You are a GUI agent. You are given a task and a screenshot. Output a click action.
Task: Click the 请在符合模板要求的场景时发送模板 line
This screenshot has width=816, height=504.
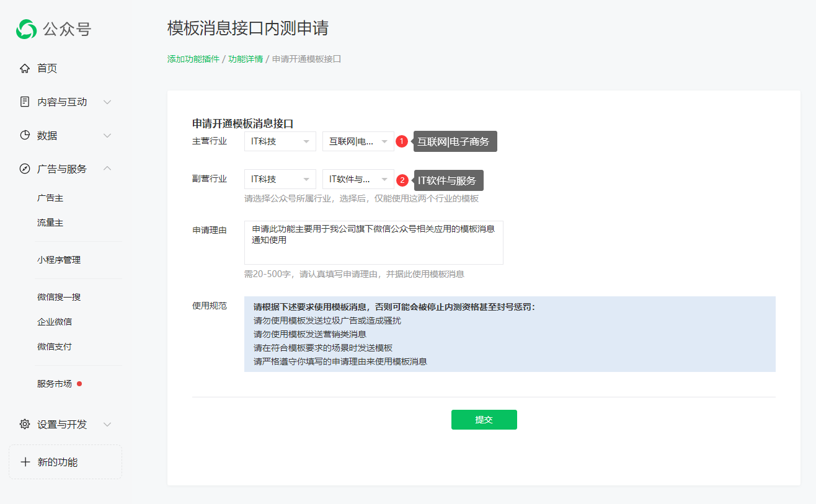pos(323,348)
